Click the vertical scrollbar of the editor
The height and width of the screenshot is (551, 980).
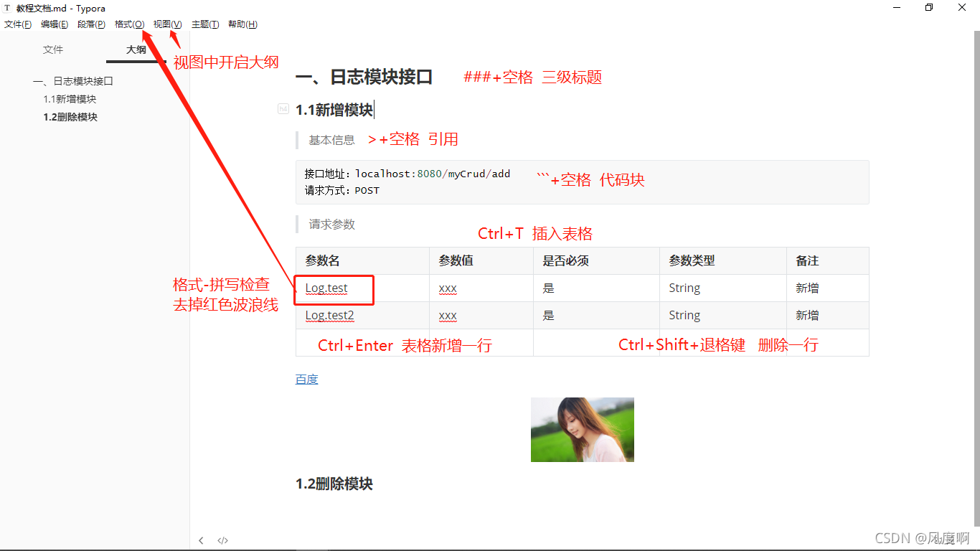click(x=976, y=280)
